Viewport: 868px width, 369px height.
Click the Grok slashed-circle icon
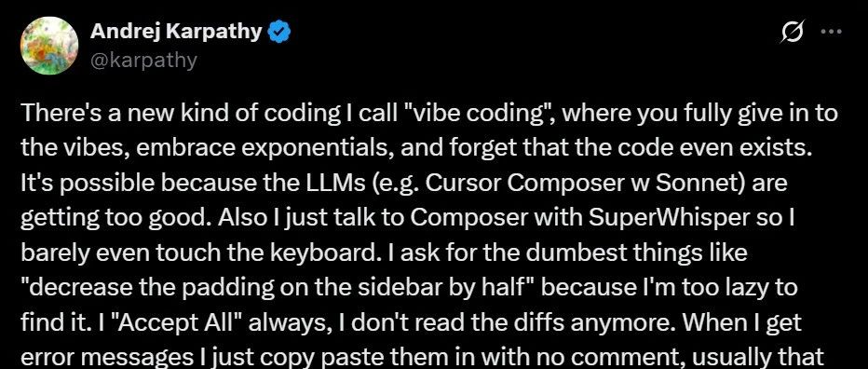[x=792, y=33]
